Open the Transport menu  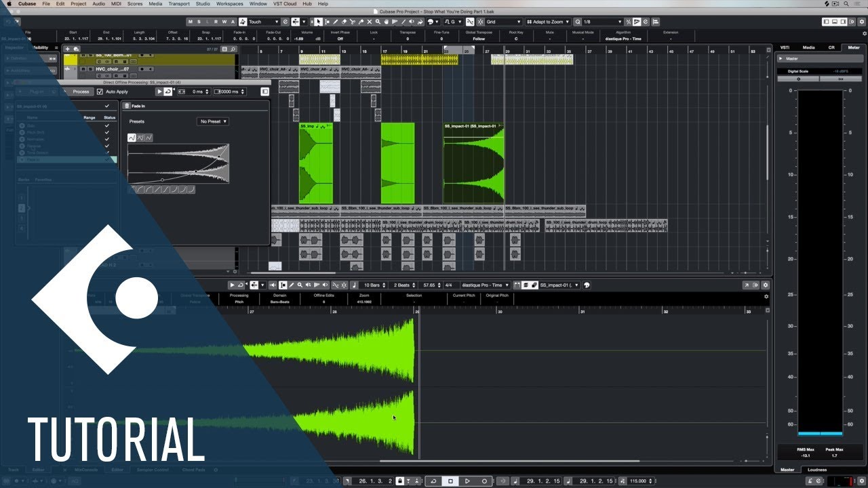(x=179, y=3)
